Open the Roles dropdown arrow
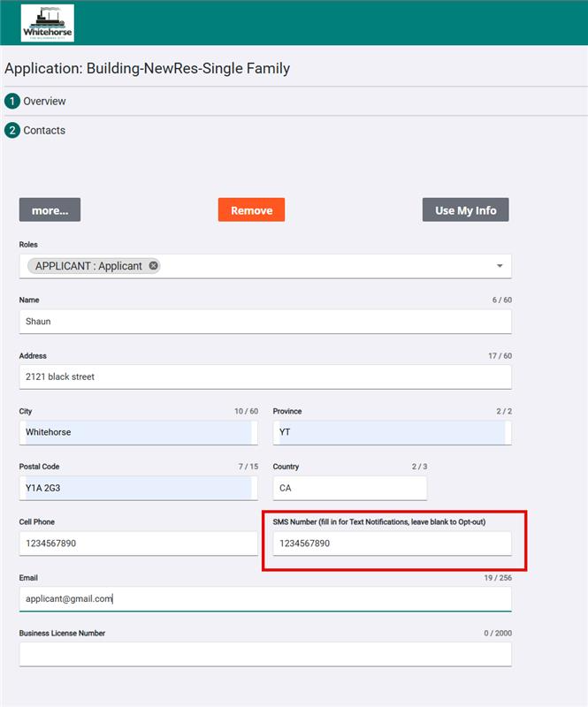588x707 pixels. (499, 266)
